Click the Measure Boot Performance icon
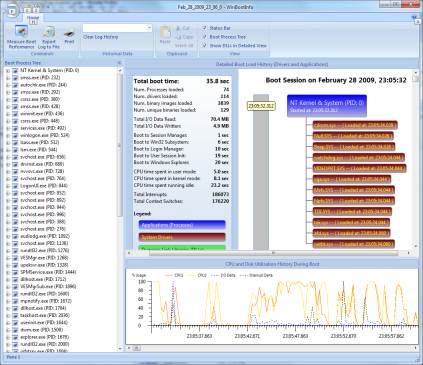 [x=21, y=32]
